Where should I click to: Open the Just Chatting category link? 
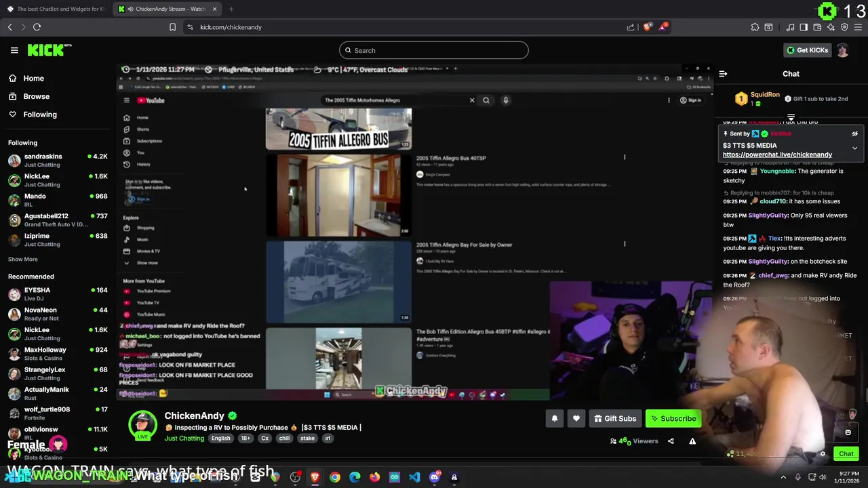point(184,439)
